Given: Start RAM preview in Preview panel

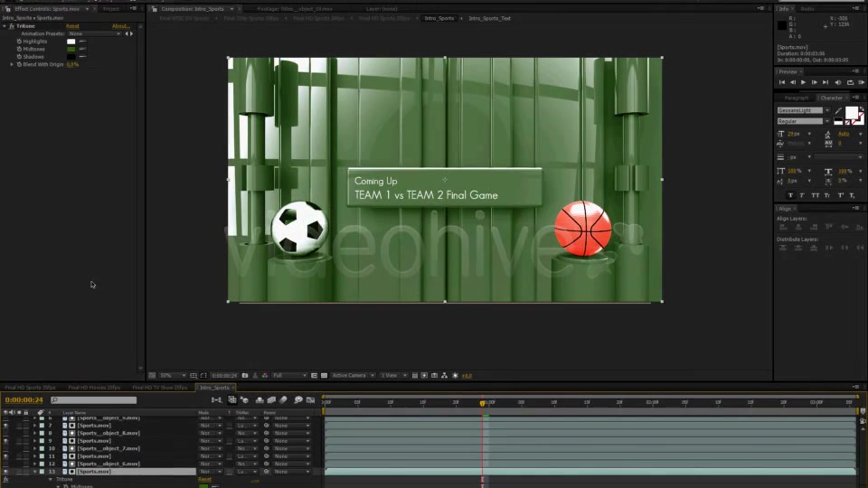Looking at the screenshot, I should point(862,82).
